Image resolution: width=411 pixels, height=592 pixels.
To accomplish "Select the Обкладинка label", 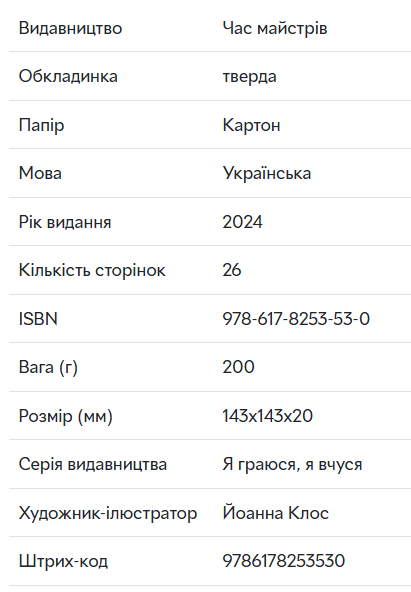I will [68, 77].
